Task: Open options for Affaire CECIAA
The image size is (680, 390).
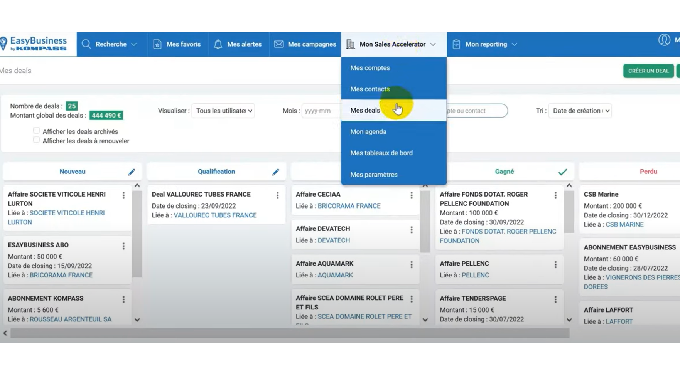Action: coord(412,196)
